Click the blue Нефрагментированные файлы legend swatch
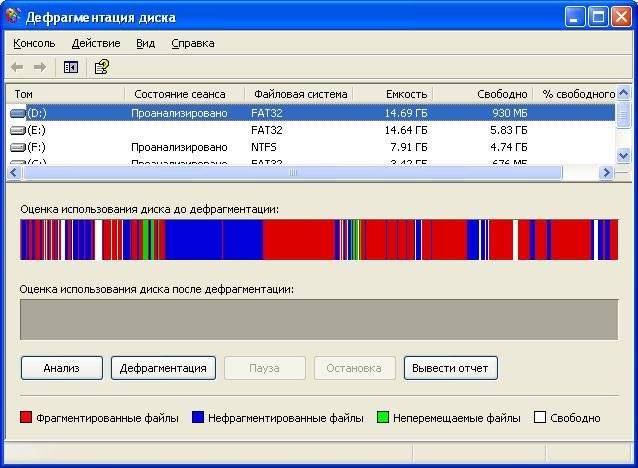The height and width of the screenshot is (468, 638). (x=198, y=417)
